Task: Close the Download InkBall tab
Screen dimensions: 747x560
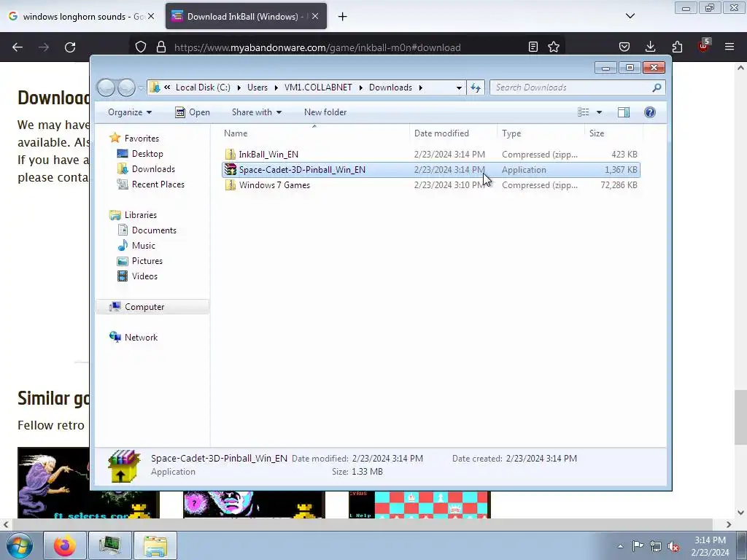Action: [315, 16]
